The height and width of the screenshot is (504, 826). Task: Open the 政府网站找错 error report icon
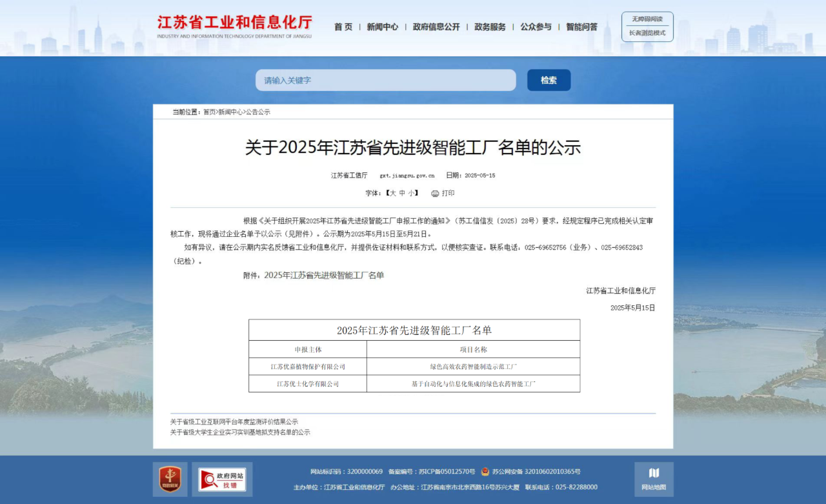(x=222, y=479)
